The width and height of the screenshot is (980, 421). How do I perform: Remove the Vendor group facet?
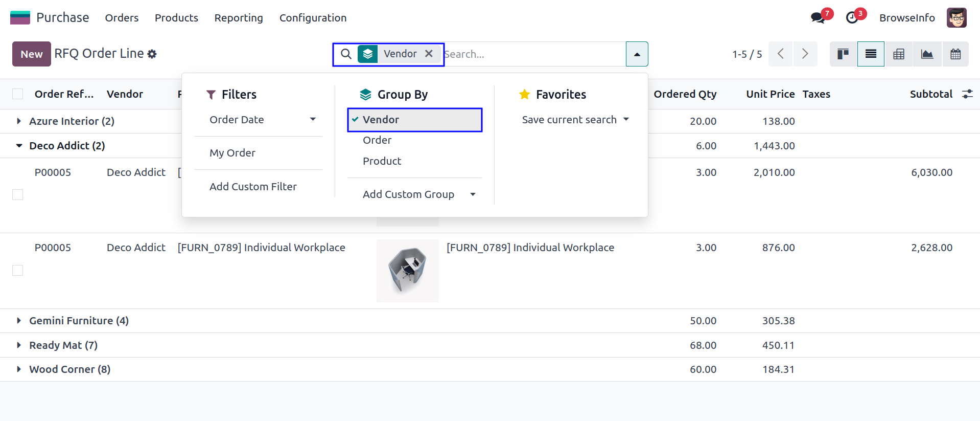click(x=429, y=54)
